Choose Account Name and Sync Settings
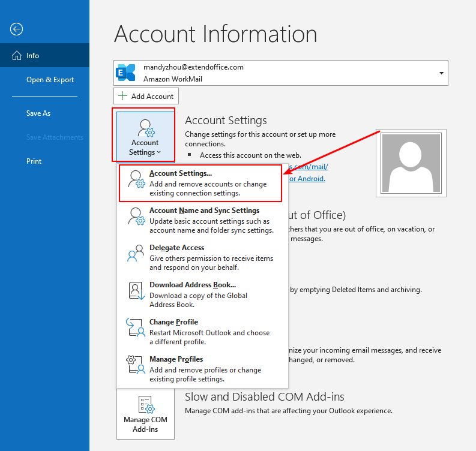476x451 pixels. pyautogui.click(x=202, y=220)
